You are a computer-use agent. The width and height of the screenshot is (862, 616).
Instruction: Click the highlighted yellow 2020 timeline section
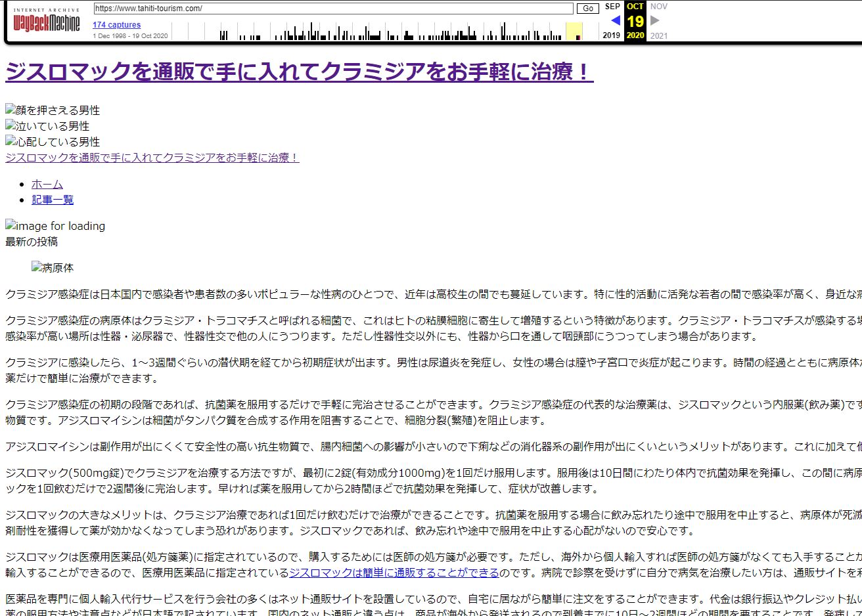pos(574,31)
